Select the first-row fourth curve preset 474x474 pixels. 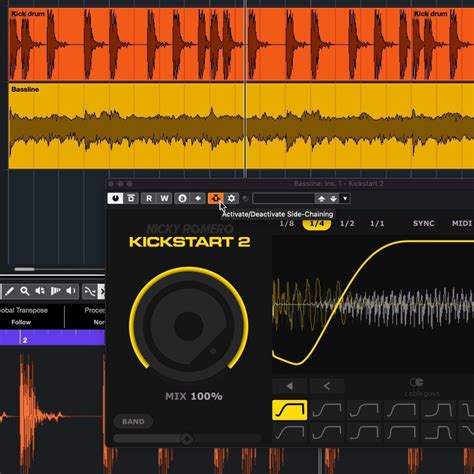[x=401, y=410]
